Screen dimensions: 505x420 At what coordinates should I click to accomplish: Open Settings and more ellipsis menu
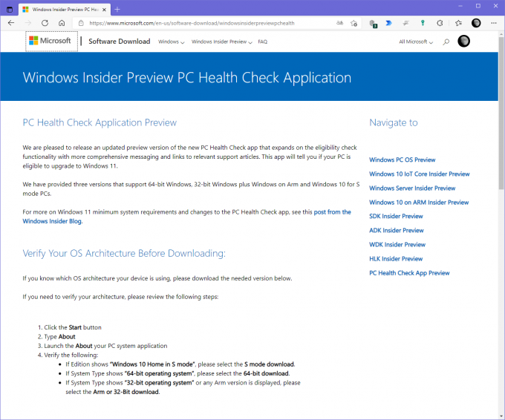pos(494,23)
